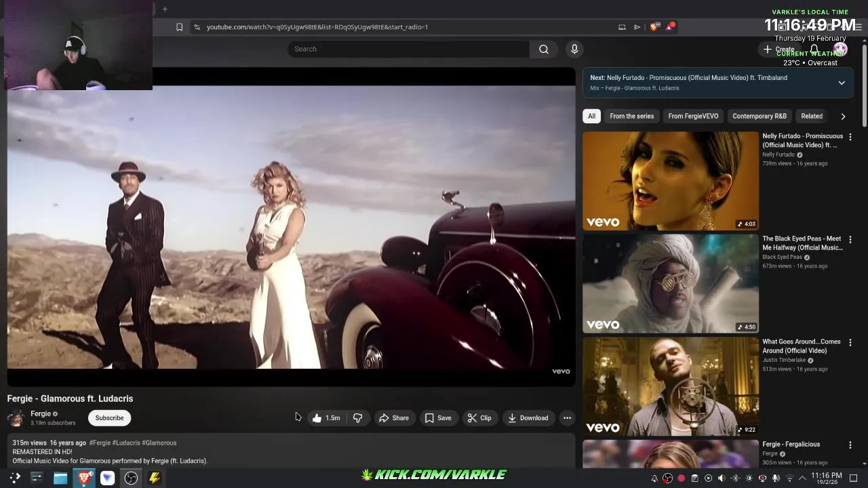Switch to Brave browser in the taskbar
This screenshot has width=868, height=488.
tap(84, 478)
